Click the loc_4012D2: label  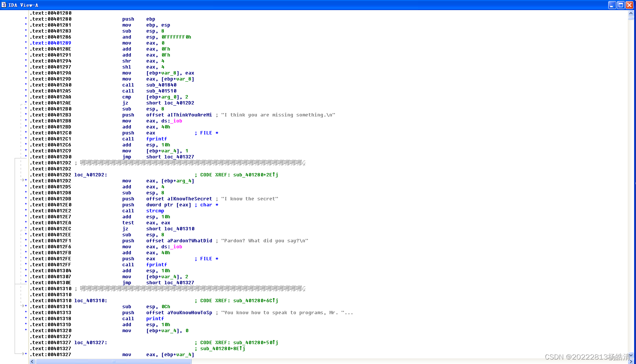[91, 175]
